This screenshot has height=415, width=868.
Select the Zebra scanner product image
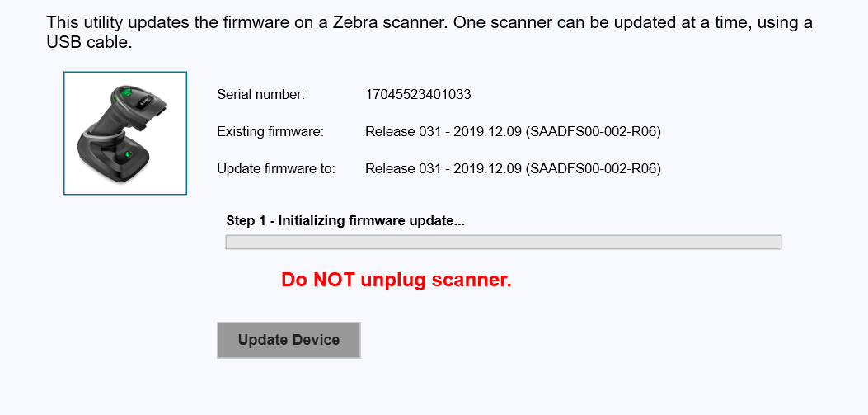click(125, 134)
